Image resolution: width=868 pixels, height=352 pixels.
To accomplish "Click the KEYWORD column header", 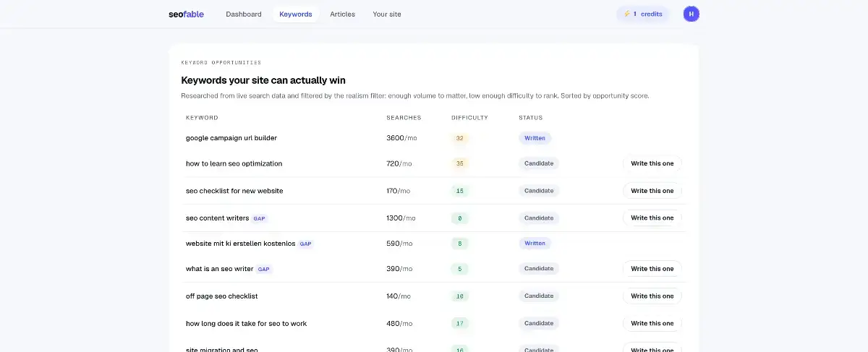I will [x=202, y=118].
